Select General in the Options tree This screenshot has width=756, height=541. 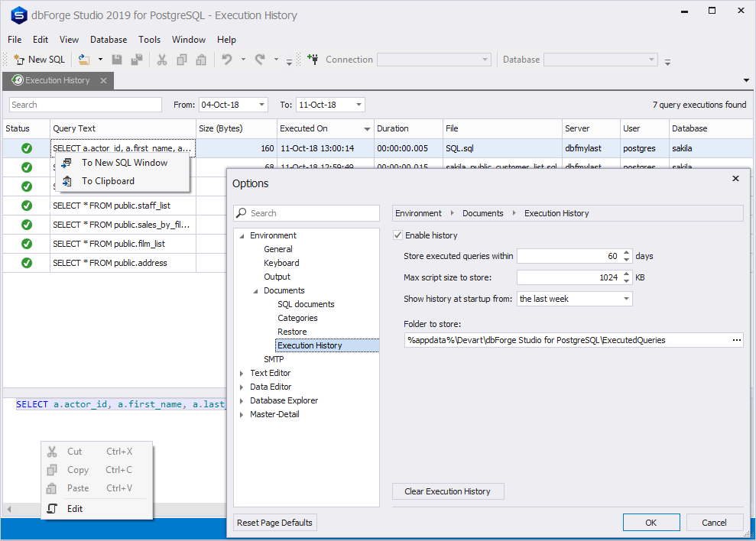278,249
